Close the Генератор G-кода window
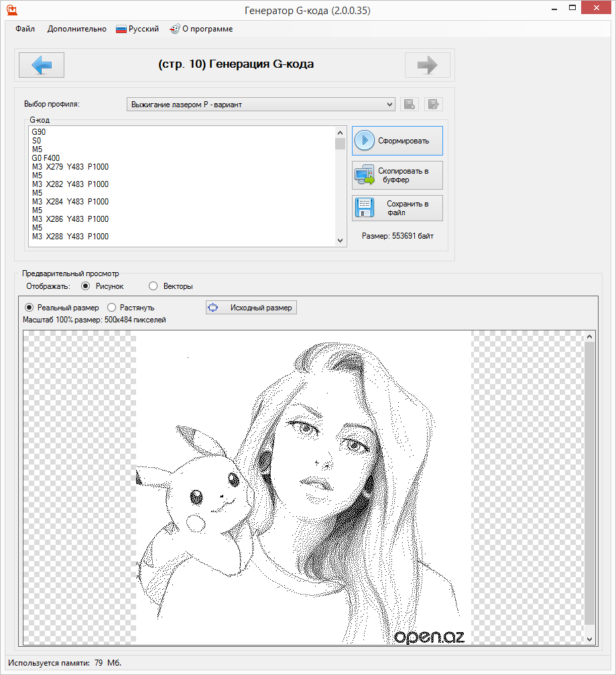Image resolution: width=616 pixels, height=675 pixels. click(596, 8)
